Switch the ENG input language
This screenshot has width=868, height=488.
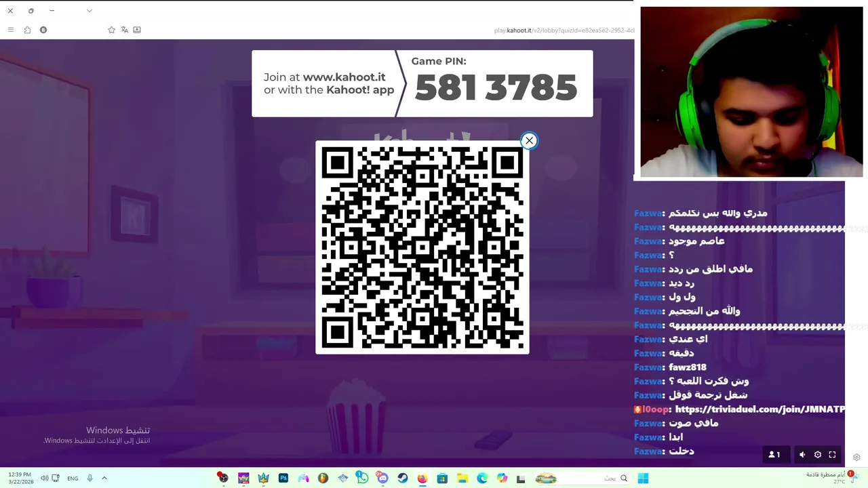tap(73, 479)
